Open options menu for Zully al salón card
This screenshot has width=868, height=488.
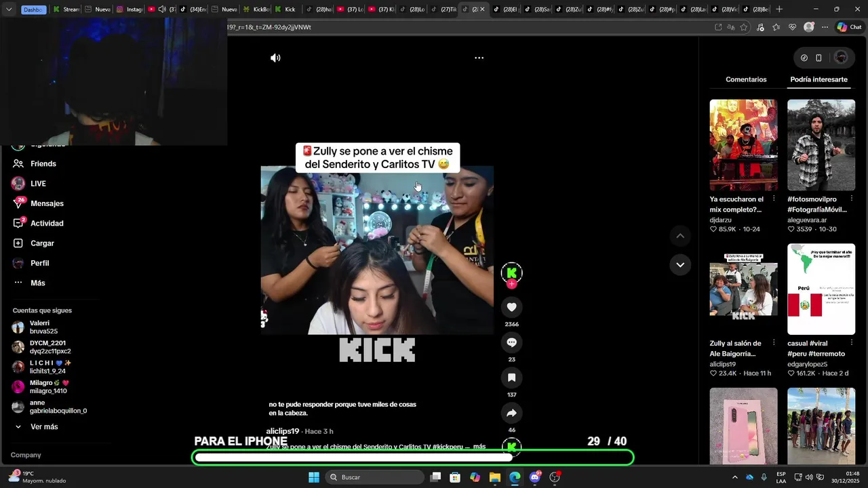click(x=774, y=343)
